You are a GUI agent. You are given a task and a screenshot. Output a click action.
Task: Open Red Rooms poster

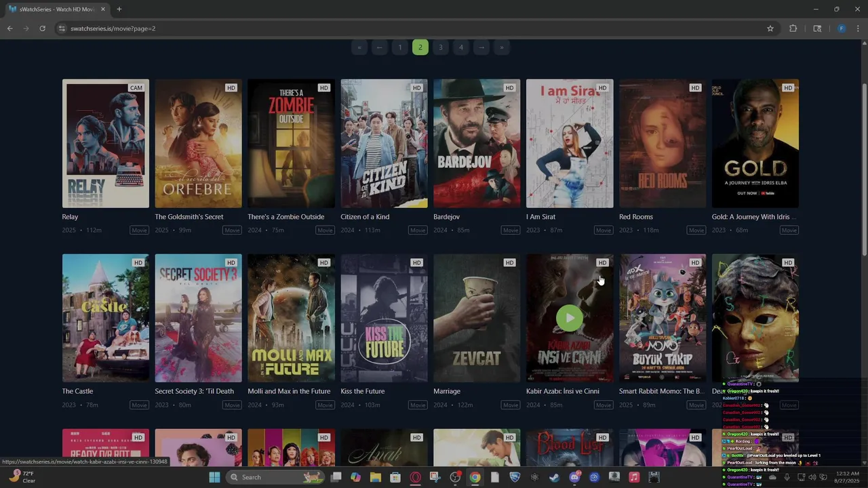pyautogui.click(x=663, y=144)
